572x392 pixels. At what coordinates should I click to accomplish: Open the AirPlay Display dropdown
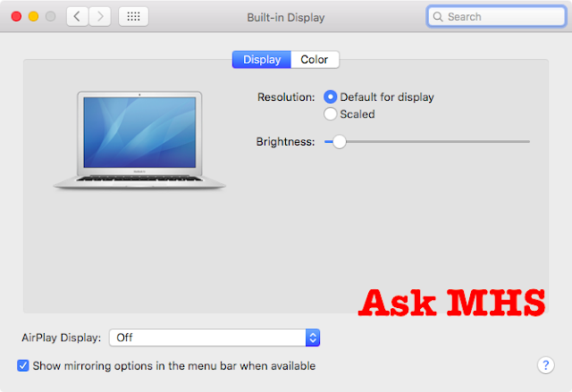pyautogui.click(x=214, y=338)
